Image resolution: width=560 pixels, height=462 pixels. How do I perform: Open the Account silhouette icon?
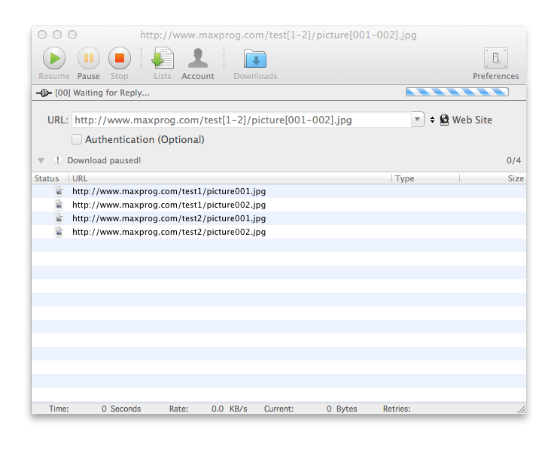(x=198, y=58)
